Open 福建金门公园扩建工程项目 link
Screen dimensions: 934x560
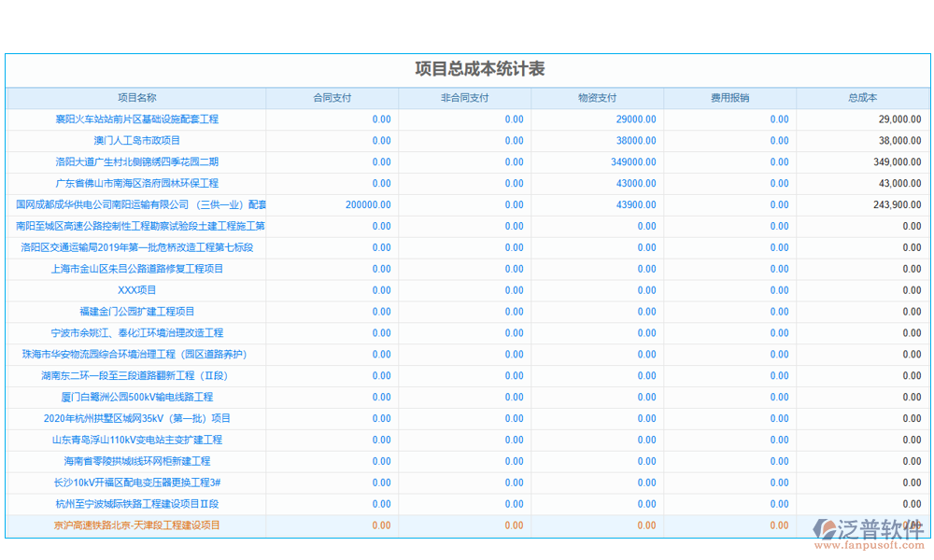coord(136,312)
